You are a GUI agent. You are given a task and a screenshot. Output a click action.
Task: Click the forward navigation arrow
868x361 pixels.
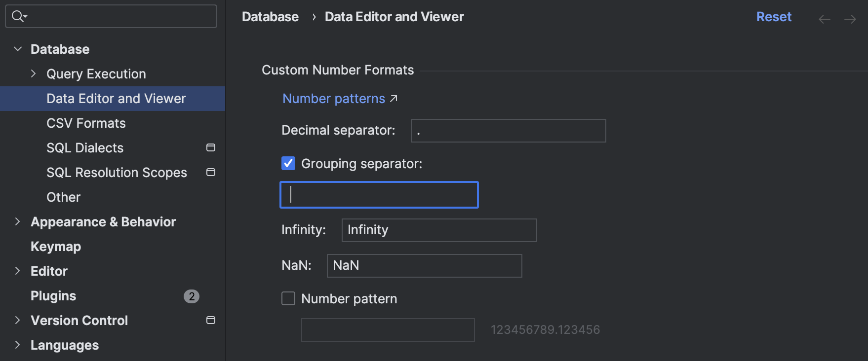[850, 19]
